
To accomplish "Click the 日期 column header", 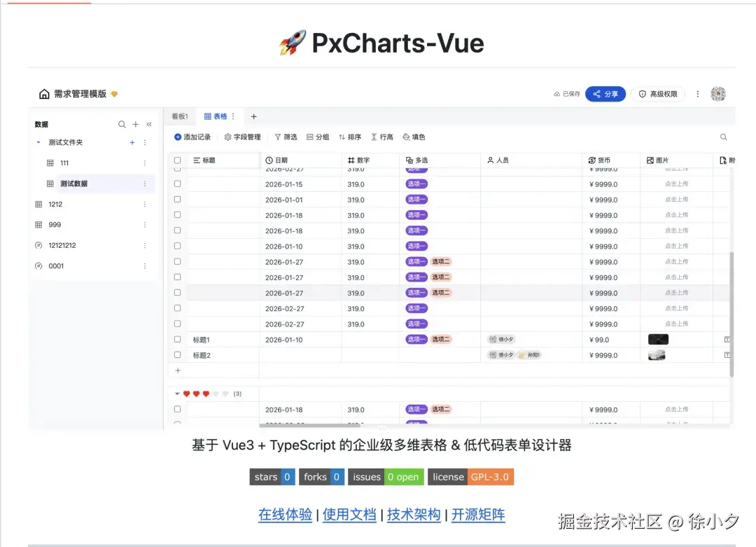I will point(300,160).
